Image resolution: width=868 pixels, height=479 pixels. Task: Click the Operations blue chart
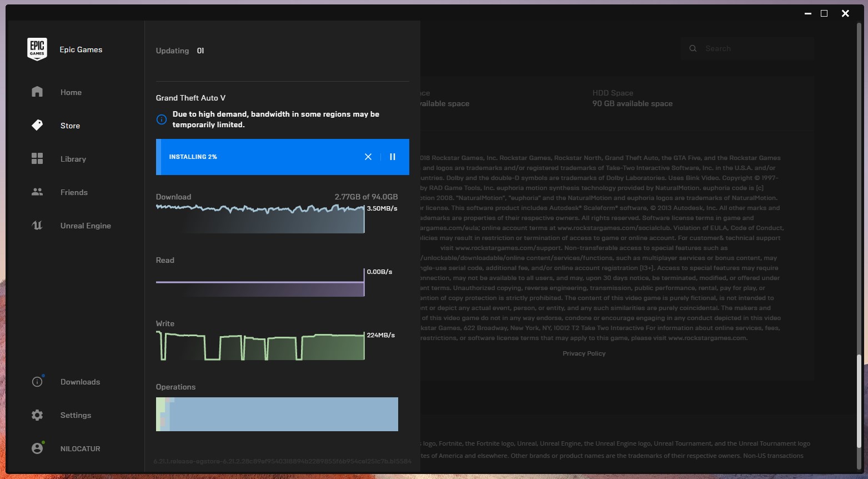tap(277, 414)
